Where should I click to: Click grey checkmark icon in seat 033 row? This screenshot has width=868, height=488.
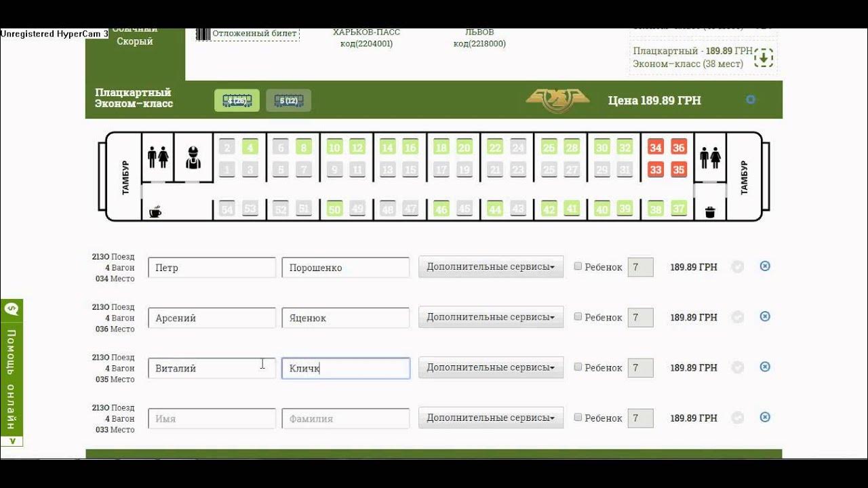tap(738, 418)
